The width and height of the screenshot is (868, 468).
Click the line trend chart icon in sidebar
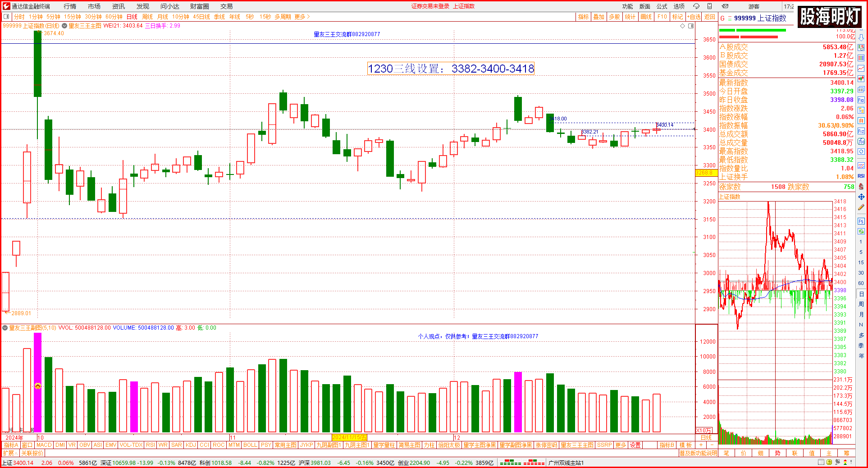[861, 68]
